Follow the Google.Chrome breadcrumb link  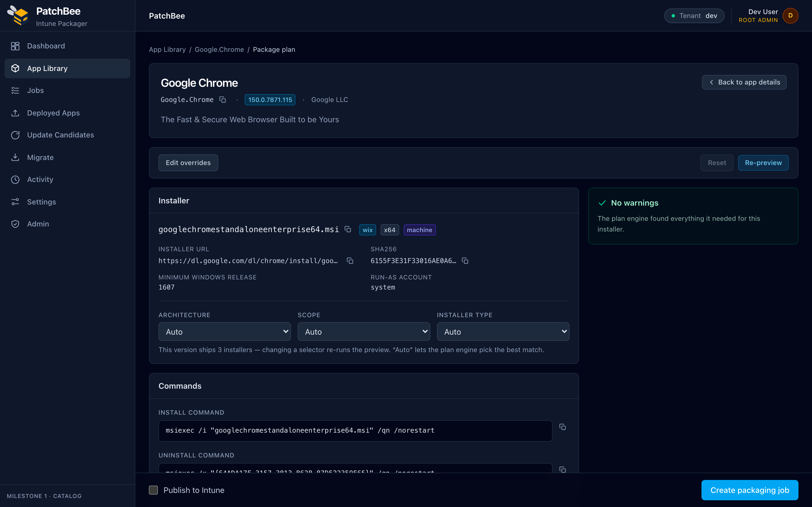(x=219, y=49)
